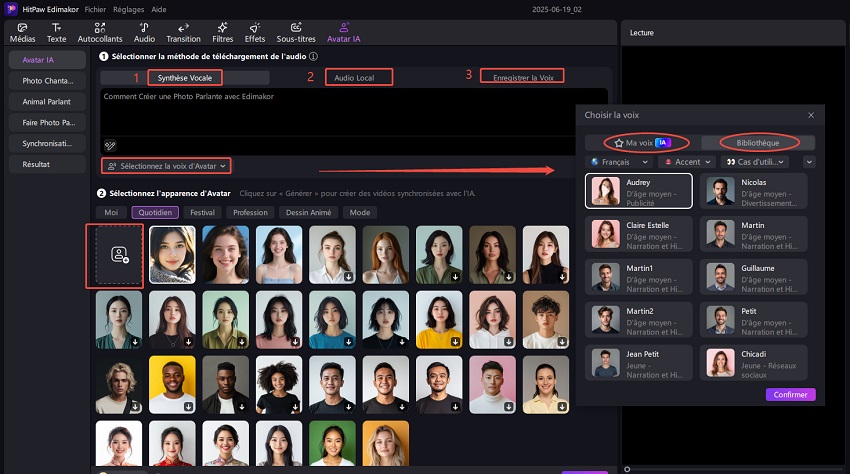
Task: Open the Filtres panel
Action: (222, 33)
